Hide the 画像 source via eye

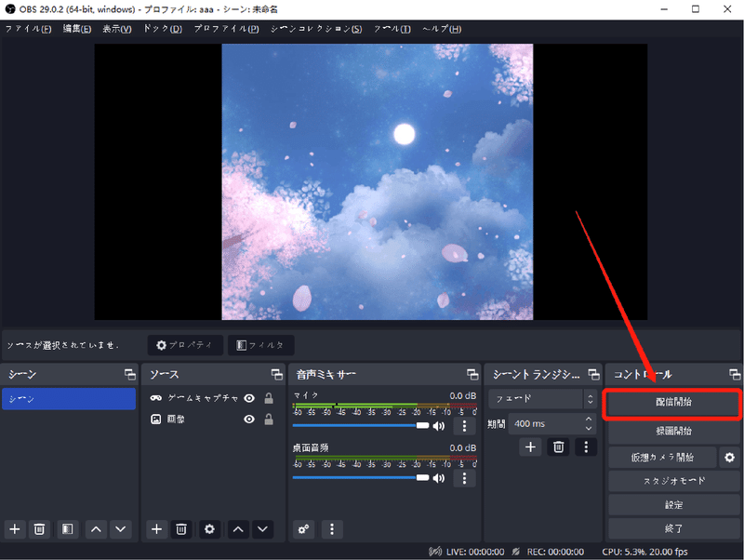249,419
